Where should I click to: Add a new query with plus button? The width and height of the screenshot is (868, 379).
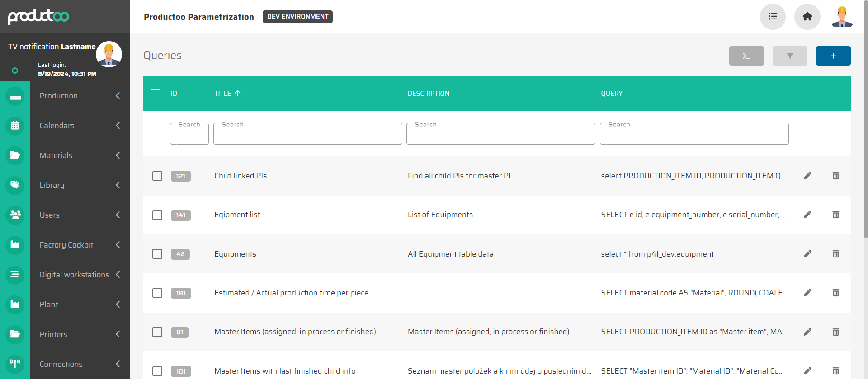click(x=833, y=56)
